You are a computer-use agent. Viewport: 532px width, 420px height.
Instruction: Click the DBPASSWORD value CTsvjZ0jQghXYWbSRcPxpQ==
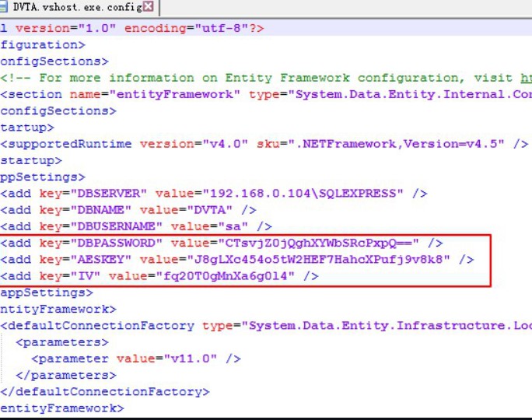pyautogui.click(x=319, y=243)
